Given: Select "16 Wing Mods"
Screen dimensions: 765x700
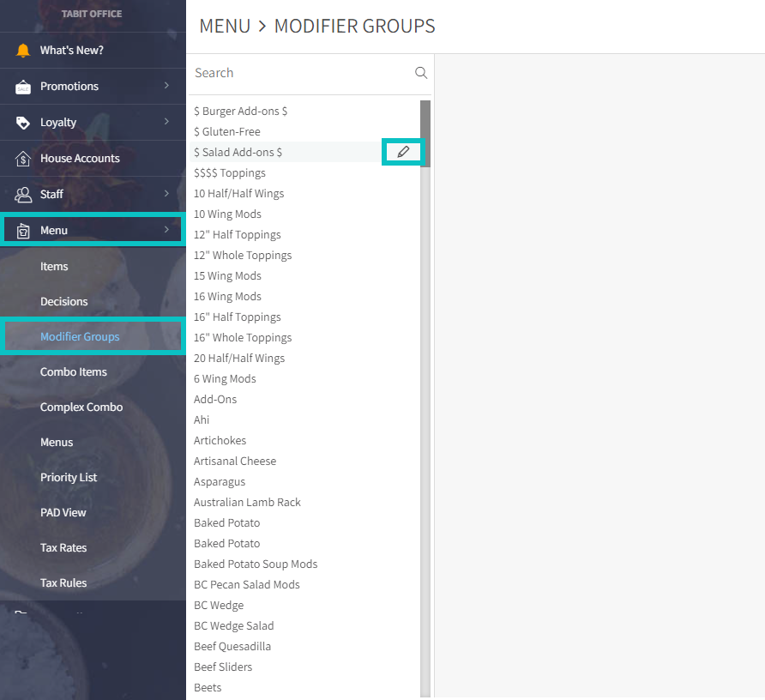Looking at the screenshot, I should tap(227, 296).
